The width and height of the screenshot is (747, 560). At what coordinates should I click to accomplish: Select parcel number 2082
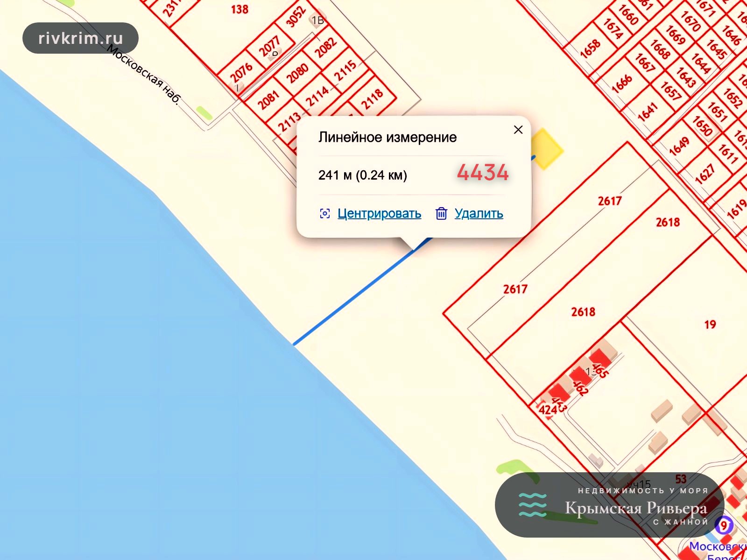click(x=325, y=47)
